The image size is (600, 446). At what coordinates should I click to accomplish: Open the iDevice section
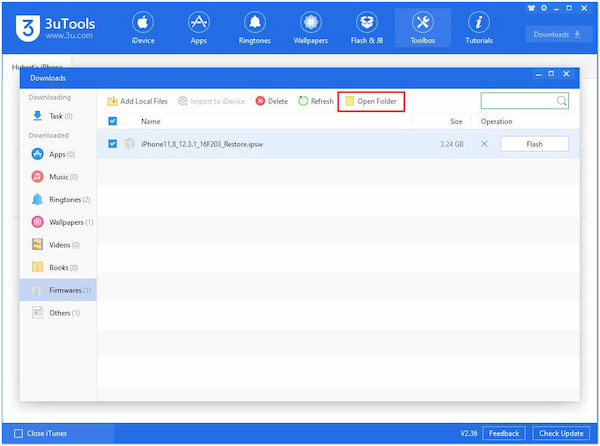click(143, 28)
